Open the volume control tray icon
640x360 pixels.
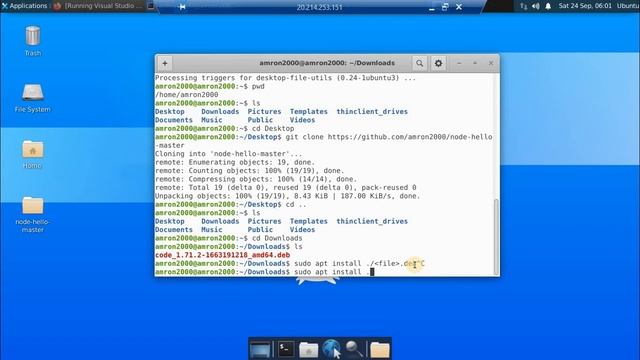click(x=536, y=6)
